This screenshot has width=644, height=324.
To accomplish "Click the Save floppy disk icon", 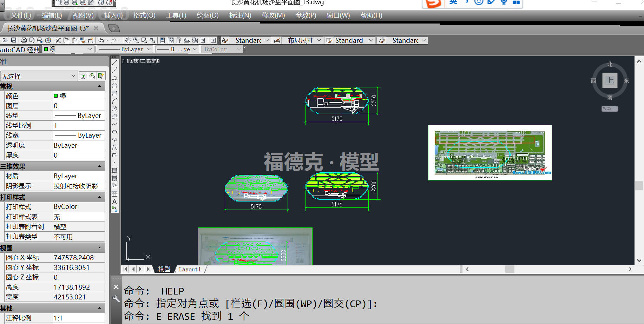I will click(x=14, y=40).
